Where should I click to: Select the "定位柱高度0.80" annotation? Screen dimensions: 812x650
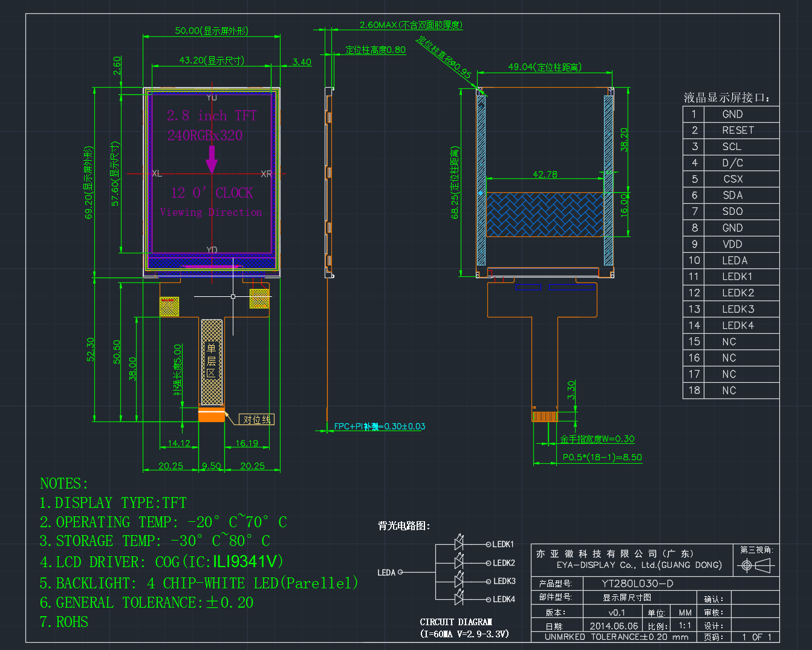click(375, 50)
